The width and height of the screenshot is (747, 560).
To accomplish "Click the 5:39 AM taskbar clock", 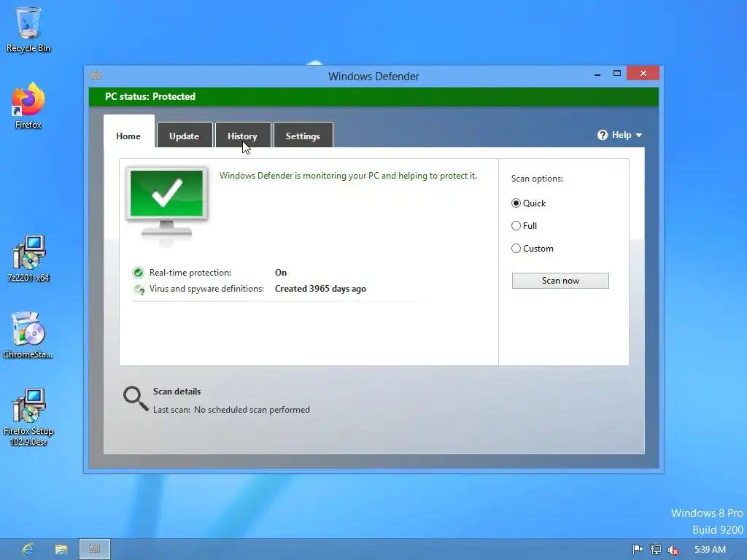I will (710, 550).
